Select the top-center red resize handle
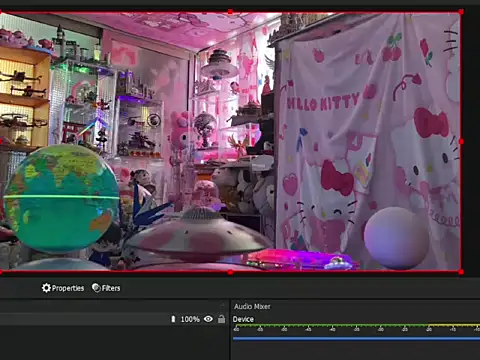480x360 pixels. [230, 12]
